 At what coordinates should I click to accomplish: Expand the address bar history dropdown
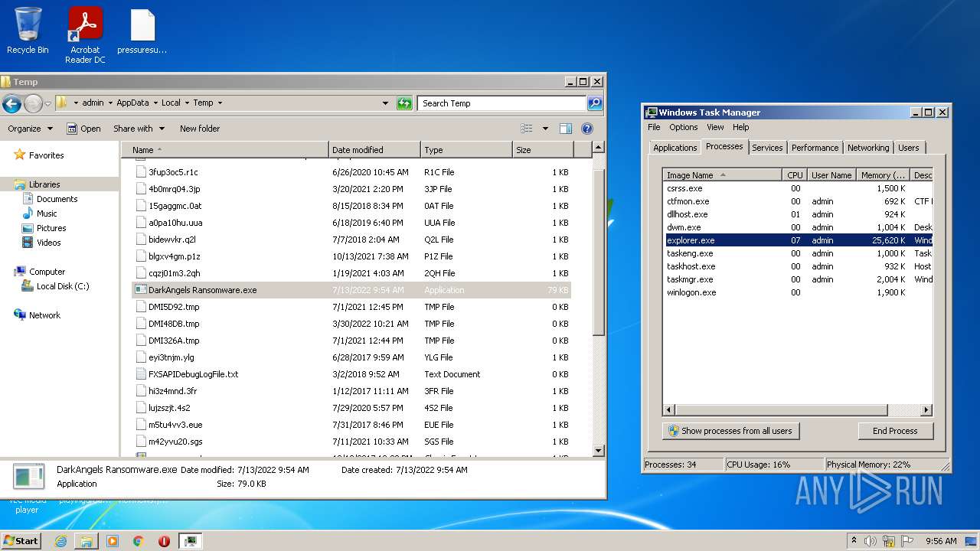click(385, 103)
